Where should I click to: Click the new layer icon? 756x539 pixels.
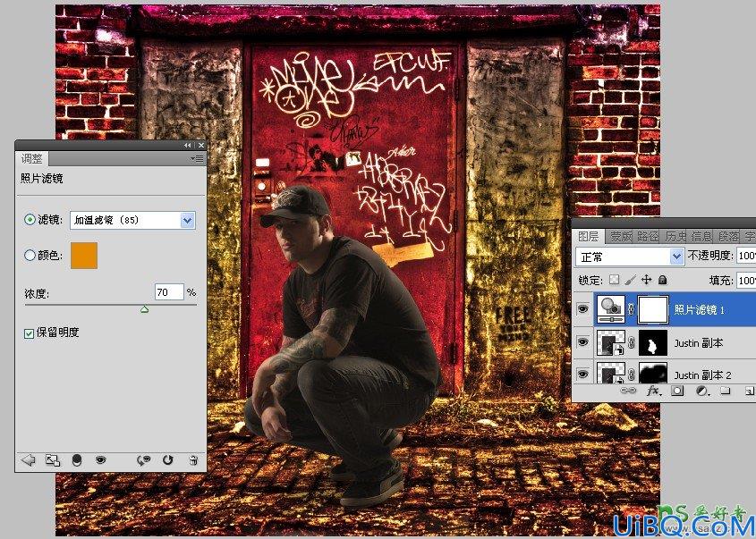pos(750,391)
